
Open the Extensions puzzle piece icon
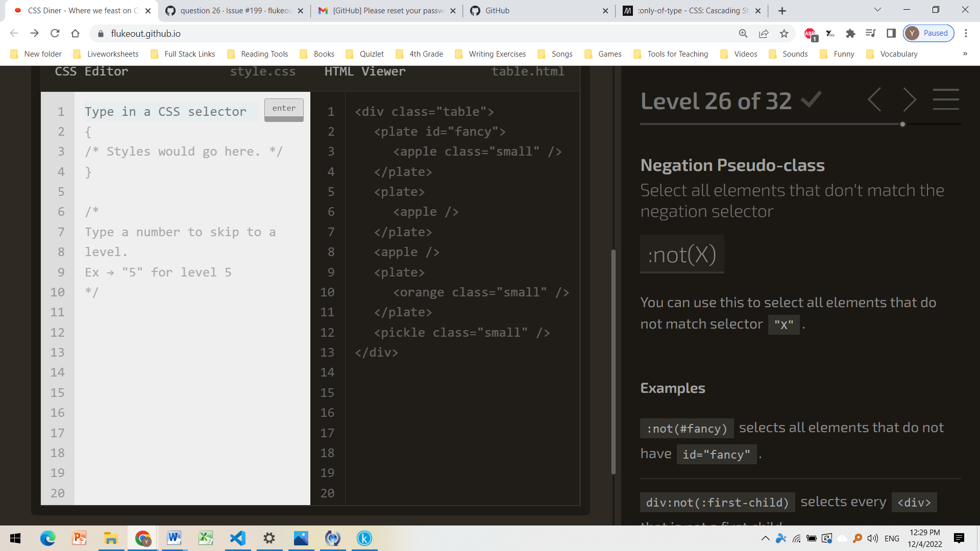coord(850,33)
